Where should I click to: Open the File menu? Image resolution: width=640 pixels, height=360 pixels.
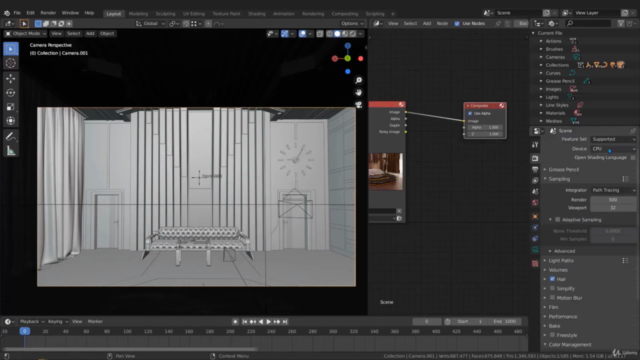[x=17, y=13]
